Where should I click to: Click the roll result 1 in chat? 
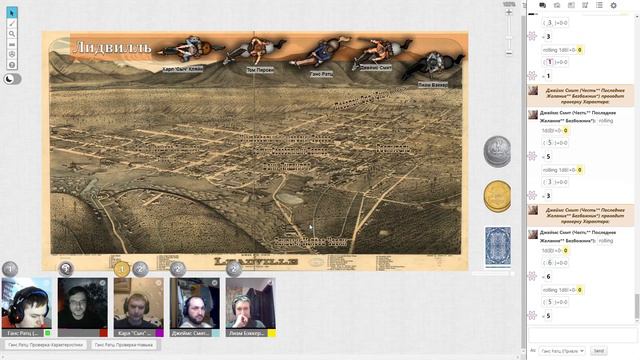pos(548,76)
